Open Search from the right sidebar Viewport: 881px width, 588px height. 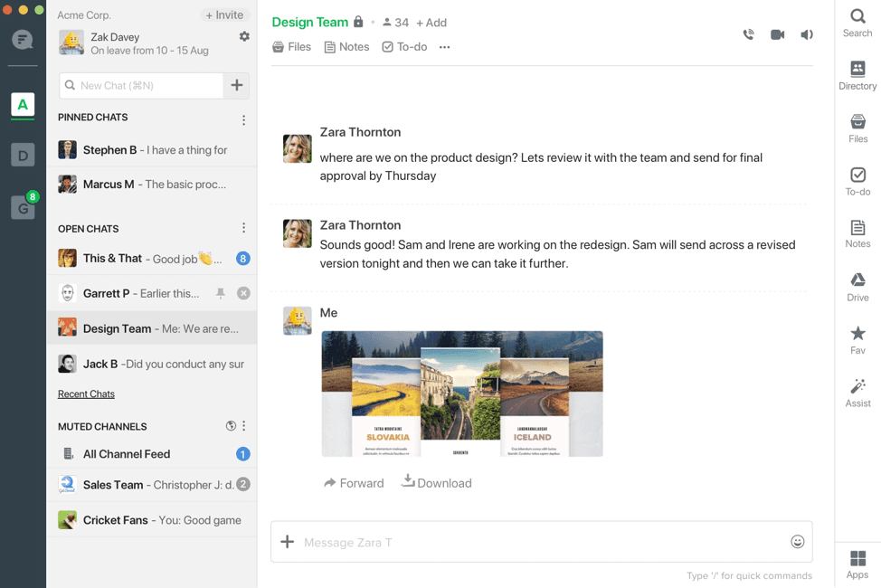[x=857, y=20]
